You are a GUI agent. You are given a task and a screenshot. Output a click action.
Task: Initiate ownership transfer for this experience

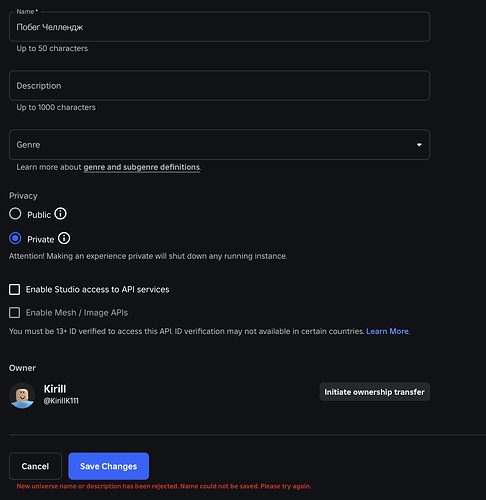pos(374,392)
